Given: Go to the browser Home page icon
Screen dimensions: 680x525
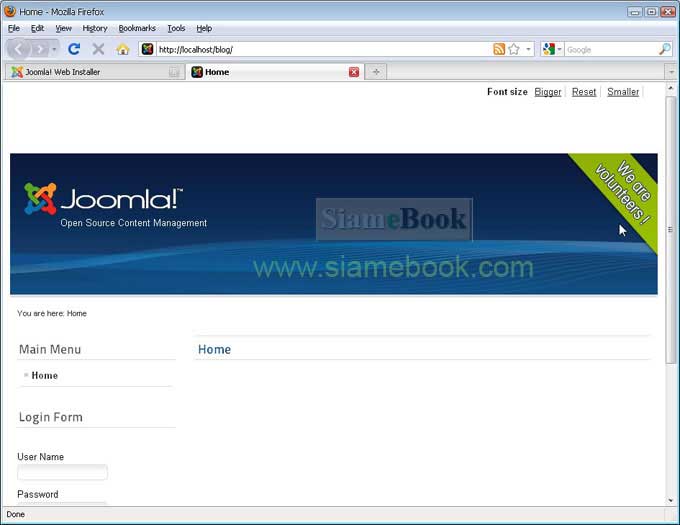Looking at the screenshot, I should [123, 49].
